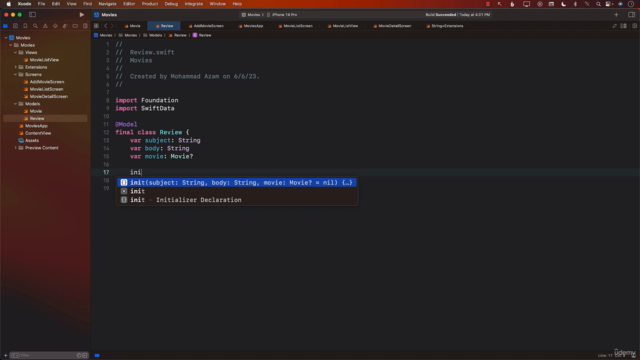Choose full init autocomplete with subject parameter
The height and width of the screenshot is (360, 640).
237,182
